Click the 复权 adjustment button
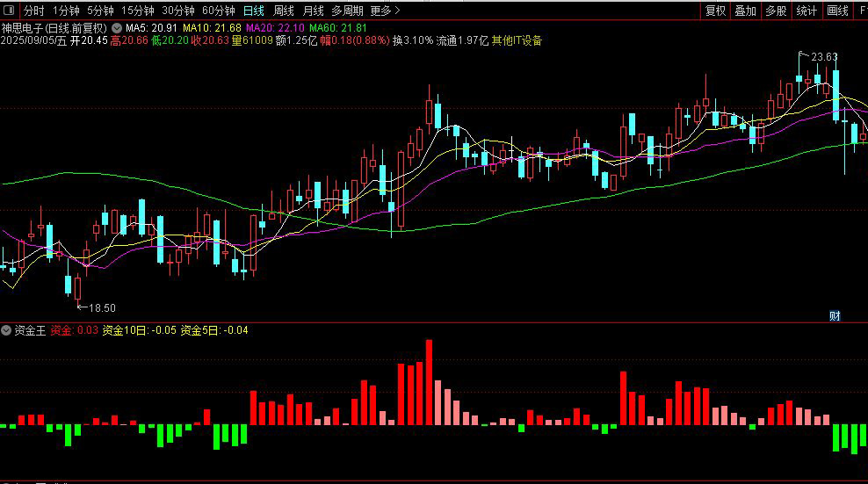This screenshot has width=868, height=484. [716, 11]
